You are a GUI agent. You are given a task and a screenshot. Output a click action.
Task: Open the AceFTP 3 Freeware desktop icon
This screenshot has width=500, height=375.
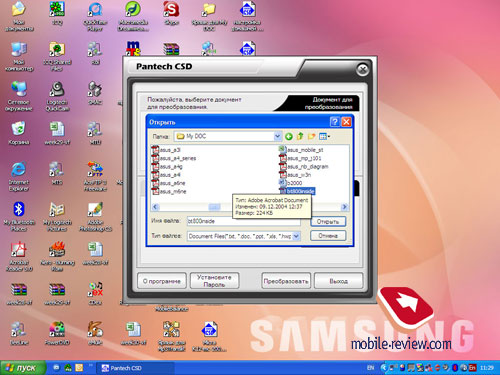(95, 176)
